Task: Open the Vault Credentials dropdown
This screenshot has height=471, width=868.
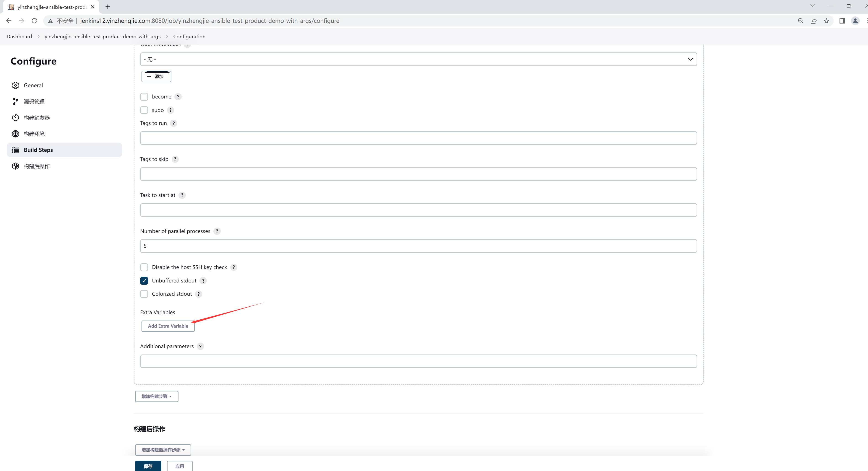Action: 418,60
